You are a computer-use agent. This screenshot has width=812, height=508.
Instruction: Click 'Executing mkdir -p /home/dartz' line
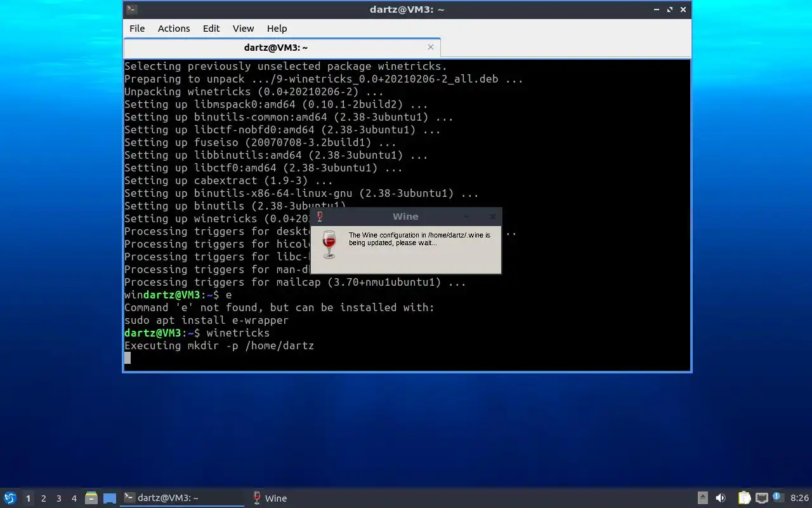219,345
